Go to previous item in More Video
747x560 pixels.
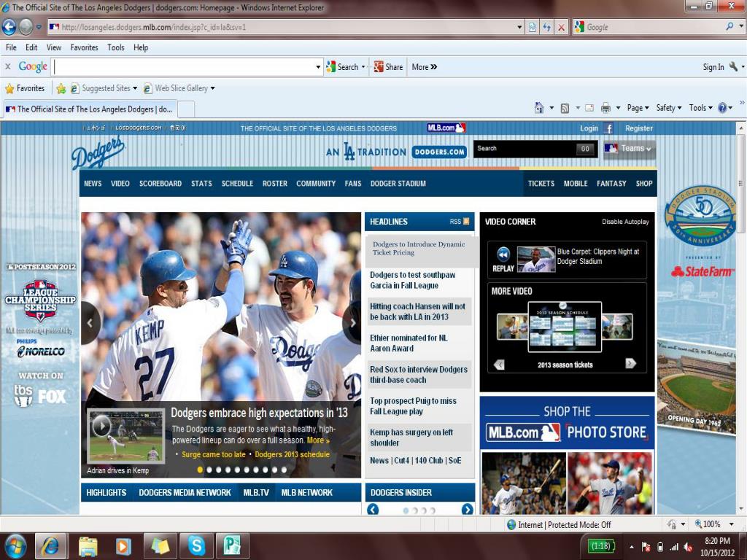pos(499,365)
